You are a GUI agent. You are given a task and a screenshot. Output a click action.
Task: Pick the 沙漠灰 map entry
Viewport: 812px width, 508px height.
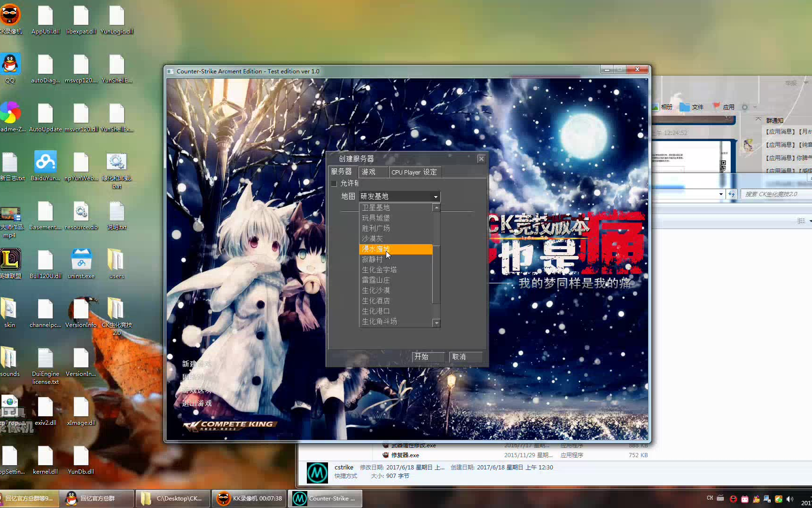[396, 238]
